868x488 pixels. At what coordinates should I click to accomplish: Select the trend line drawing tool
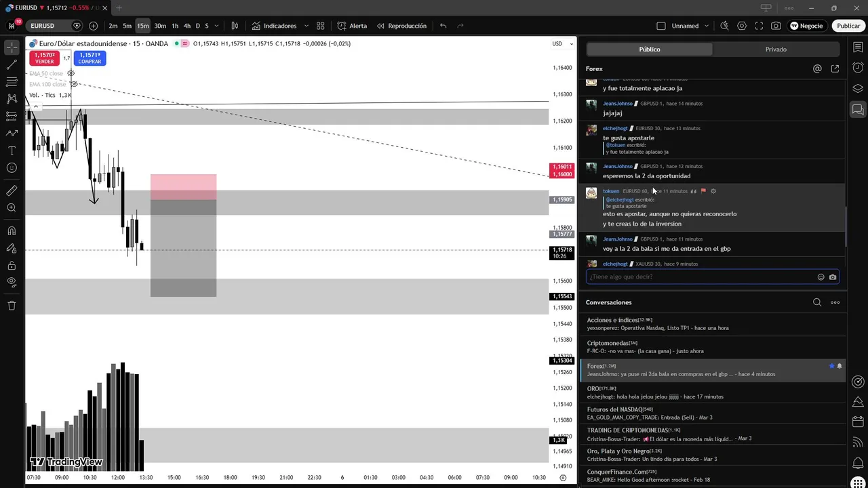(x=12, y=65)
